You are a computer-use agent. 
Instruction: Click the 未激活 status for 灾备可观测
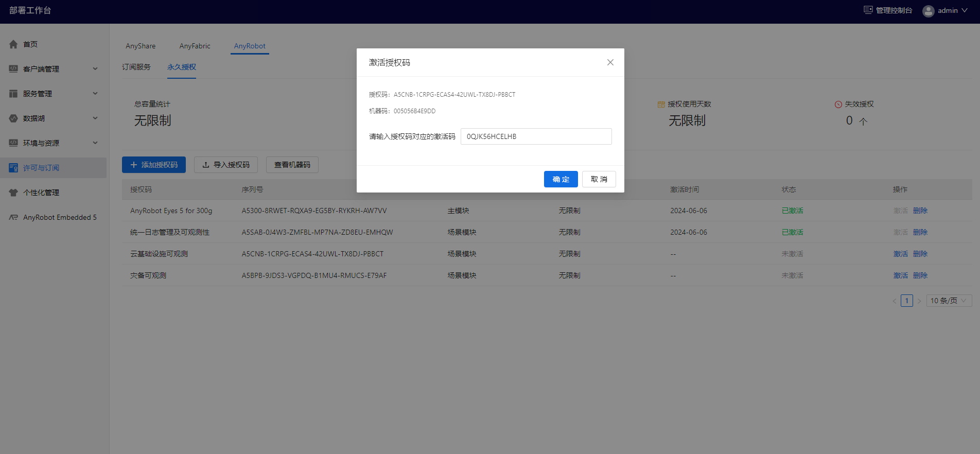pos(793,275)
